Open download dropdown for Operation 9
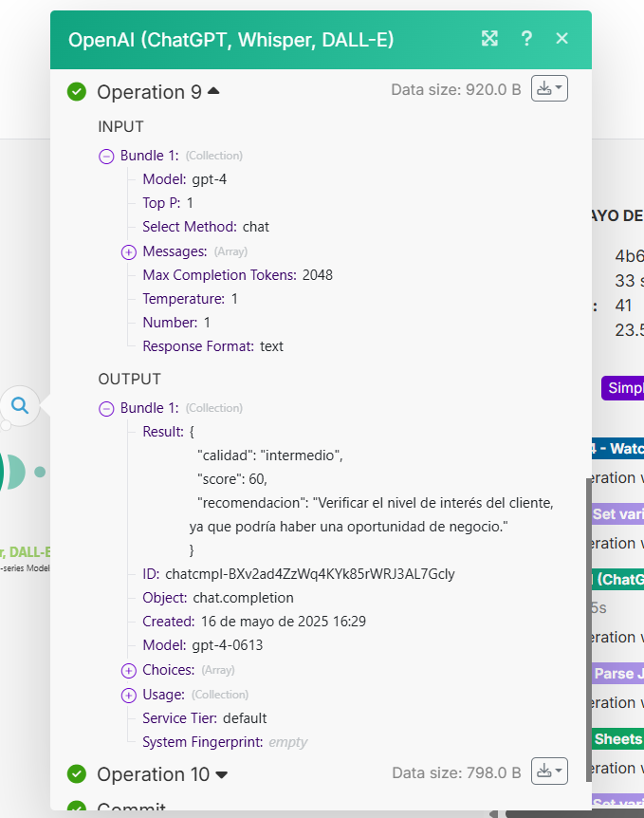The height and width of the screenshot is (818, 644). [549, 88]
